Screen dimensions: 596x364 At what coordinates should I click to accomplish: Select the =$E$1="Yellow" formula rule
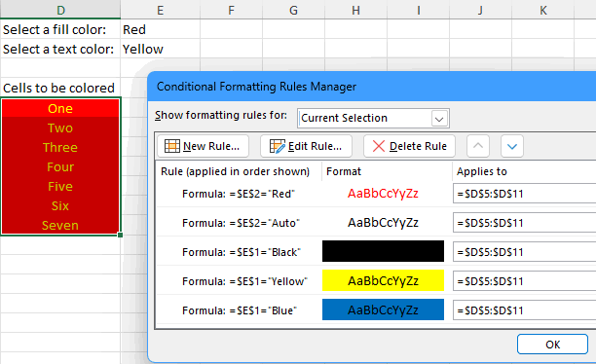244,281
